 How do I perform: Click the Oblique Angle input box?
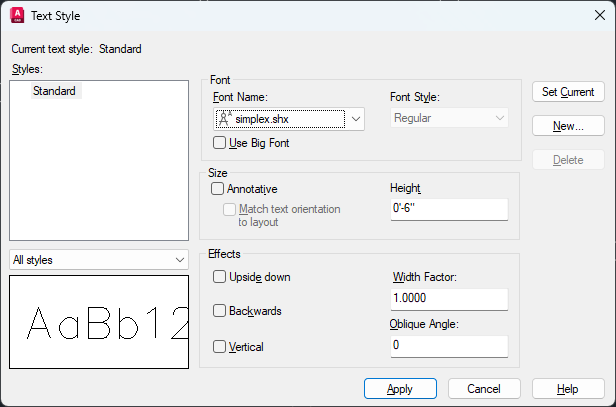tap(449, 346)
